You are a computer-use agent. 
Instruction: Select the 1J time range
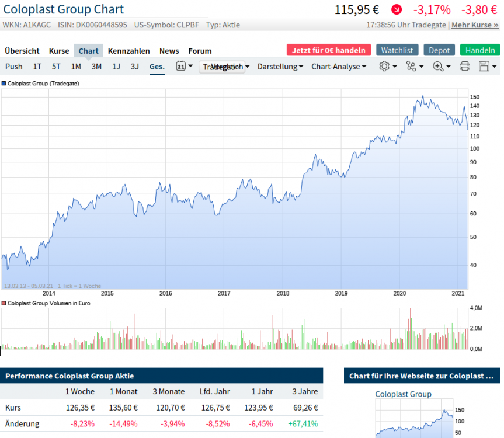(x=116, y=67)
